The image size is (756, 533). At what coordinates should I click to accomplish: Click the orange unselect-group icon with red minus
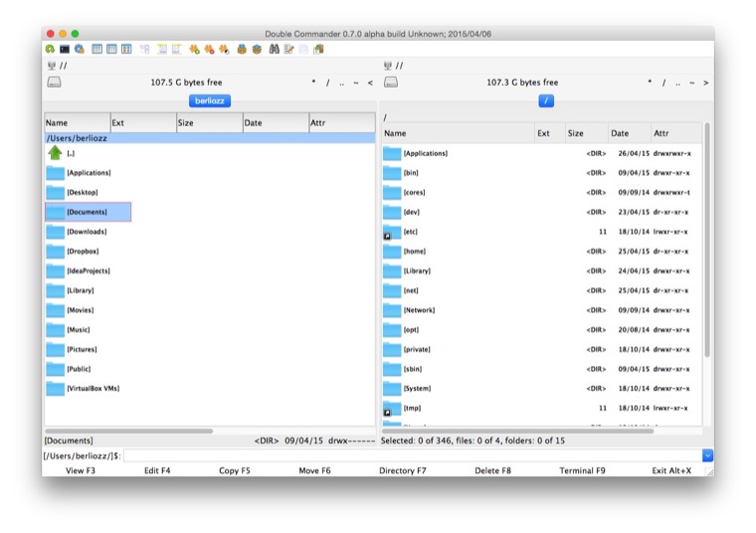(x=209, y=49)
